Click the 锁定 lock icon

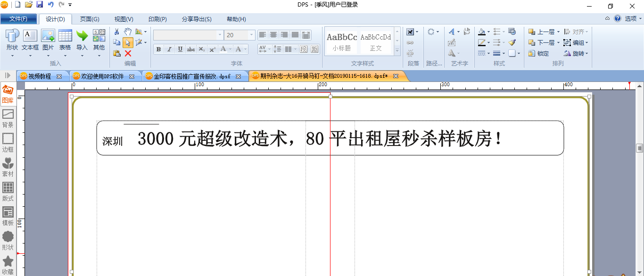click(x=539, y=53)
